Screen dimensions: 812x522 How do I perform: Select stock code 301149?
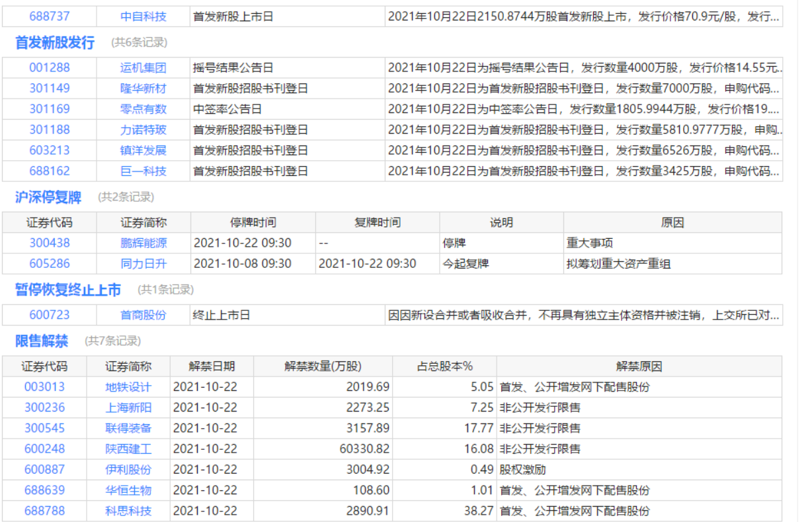[x=49, y=88]
